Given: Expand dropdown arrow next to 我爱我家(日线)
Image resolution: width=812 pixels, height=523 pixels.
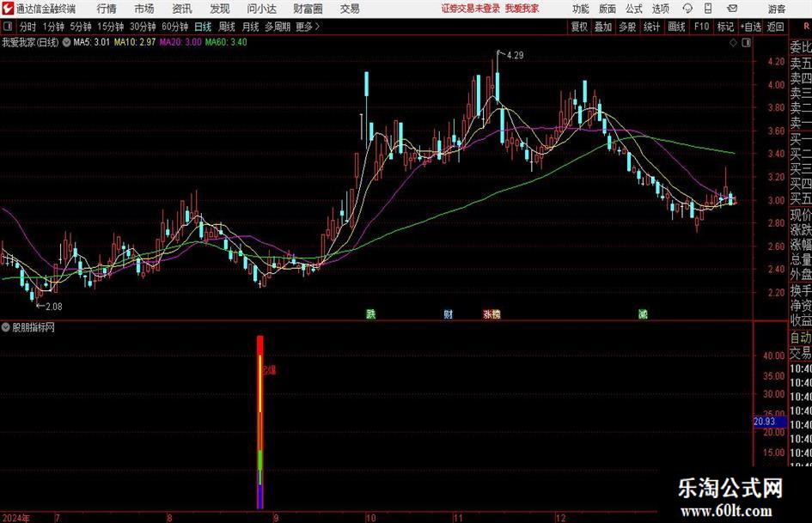Looking at the screenshot, I should tap(66, 42).
